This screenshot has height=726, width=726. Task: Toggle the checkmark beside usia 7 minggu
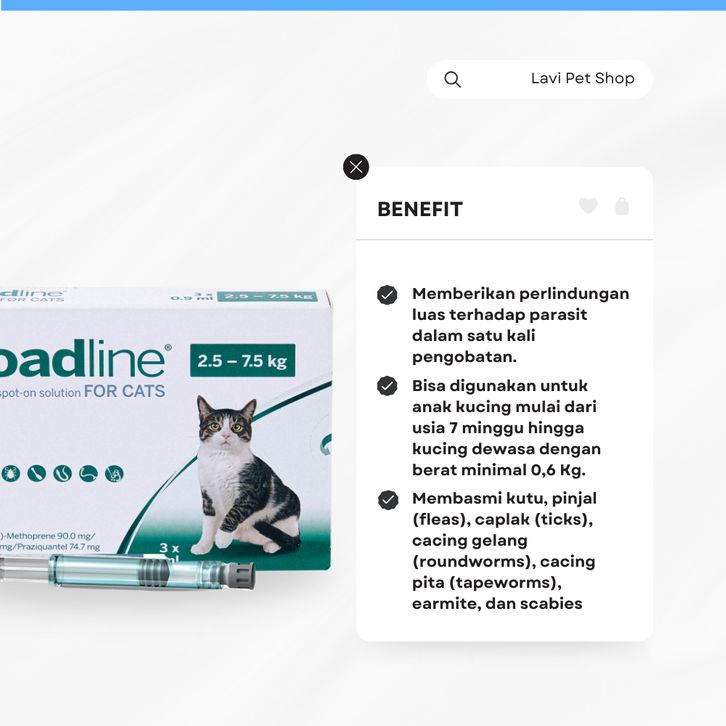[x=387, y=386]
